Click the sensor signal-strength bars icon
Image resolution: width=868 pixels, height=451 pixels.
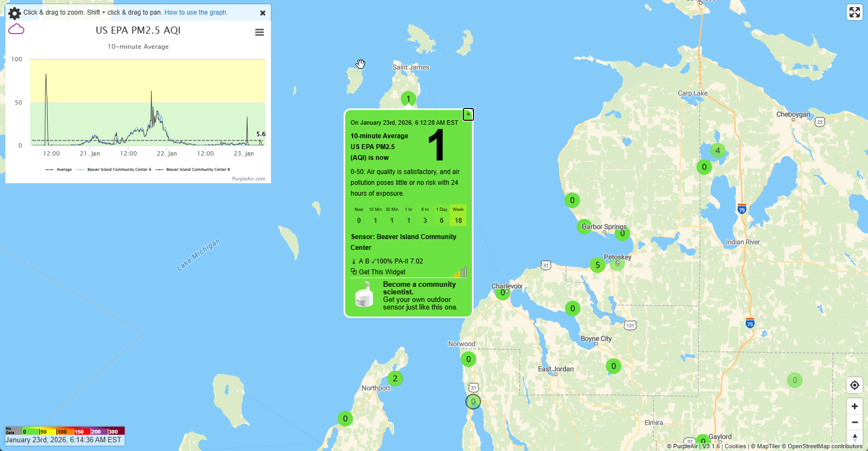459,272
